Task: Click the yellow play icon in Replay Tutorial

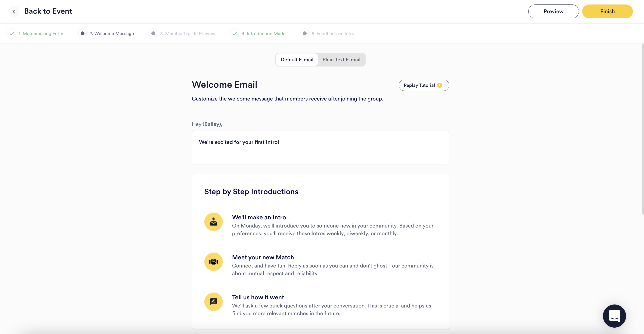Action: (x=440, y=85)
